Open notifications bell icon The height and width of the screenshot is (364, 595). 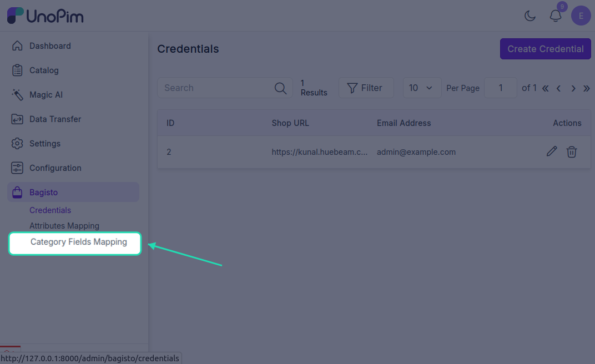point(556,16)
